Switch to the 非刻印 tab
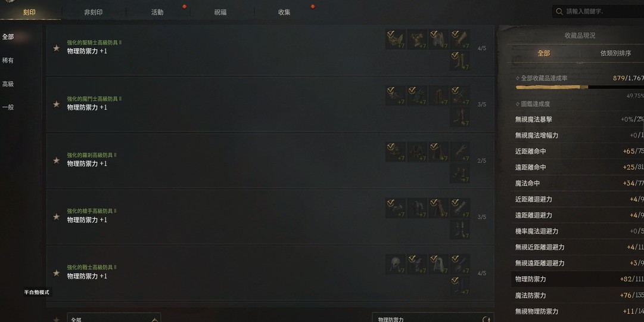This screenshot has height=322, width=644. tap(93, 13)
